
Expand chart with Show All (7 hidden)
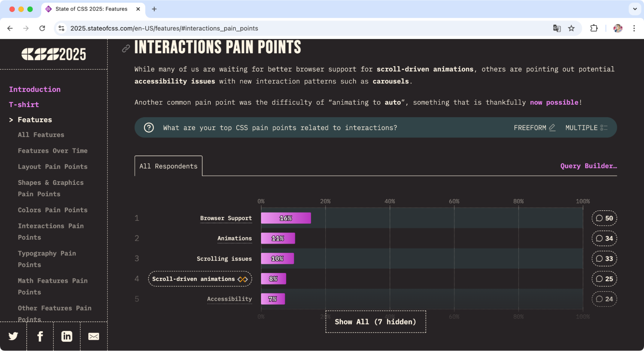pos(375,322)
